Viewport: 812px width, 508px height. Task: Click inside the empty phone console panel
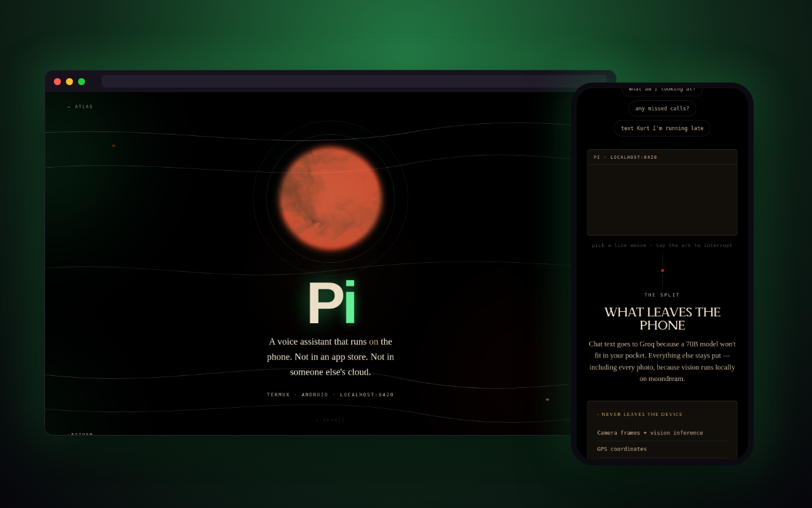662,200
